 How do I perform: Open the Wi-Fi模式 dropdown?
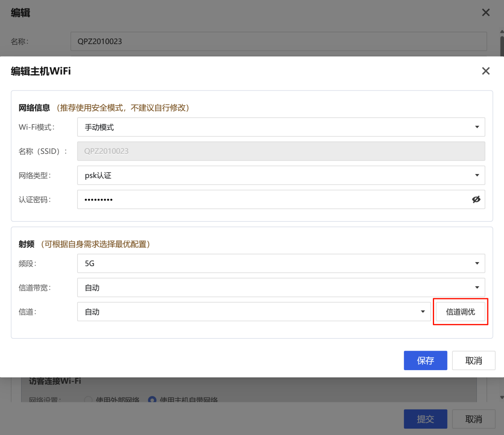pos(281,127)
